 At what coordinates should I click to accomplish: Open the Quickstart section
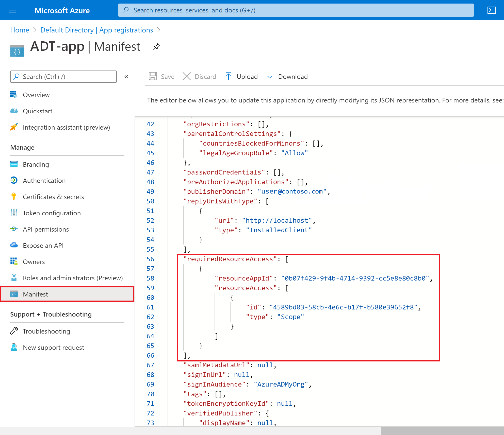[38, 111]
